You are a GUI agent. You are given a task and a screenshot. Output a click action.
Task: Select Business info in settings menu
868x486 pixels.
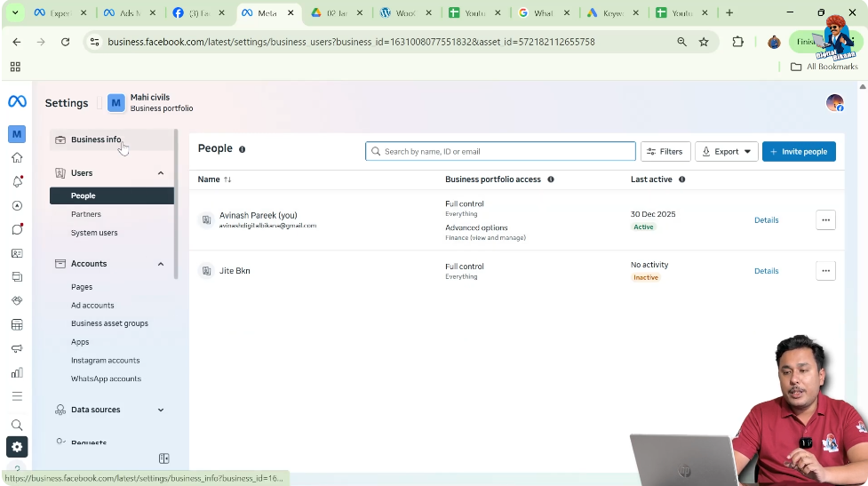pyautogui.click(x=112, y=139)
